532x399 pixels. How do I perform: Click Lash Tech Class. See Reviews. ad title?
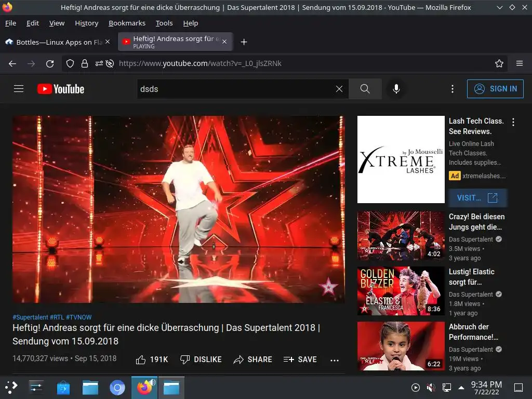pyautogui.click(x=476, y=126)
